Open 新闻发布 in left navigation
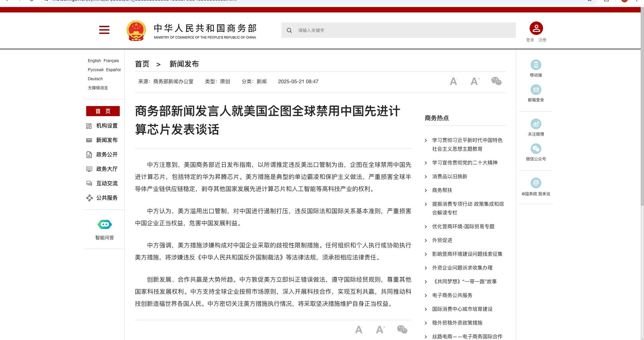This screenshot has height=340, width=644. (107, 140)
